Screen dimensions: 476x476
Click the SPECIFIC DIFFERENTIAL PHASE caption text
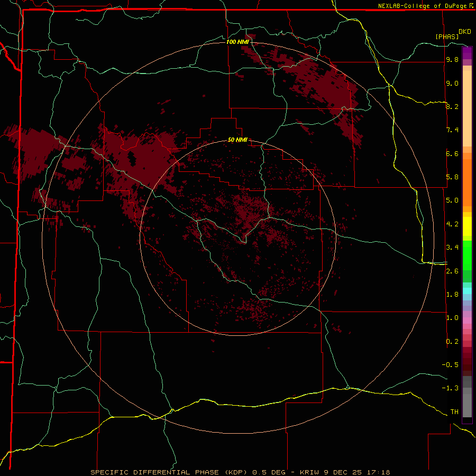(x=154, y=472)
